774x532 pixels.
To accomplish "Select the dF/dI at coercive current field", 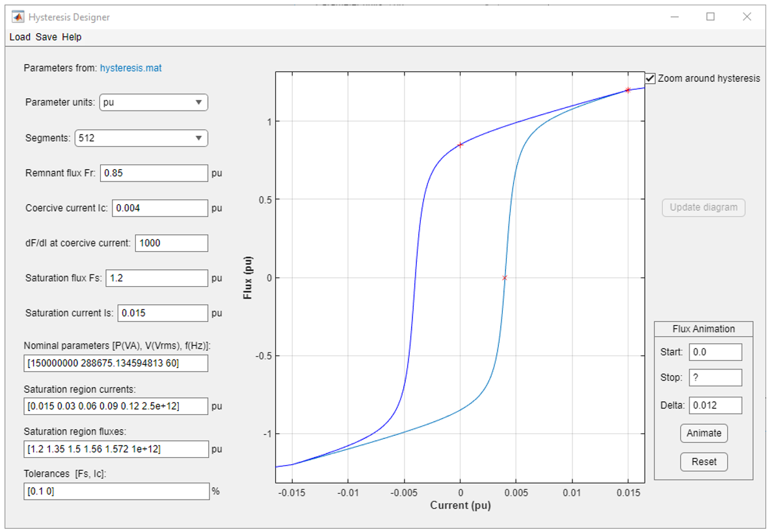I will tap(171, 243).
